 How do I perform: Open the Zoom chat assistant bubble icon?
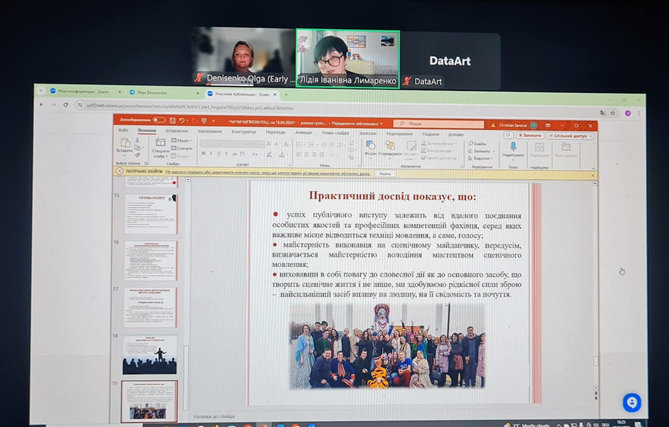631,403
